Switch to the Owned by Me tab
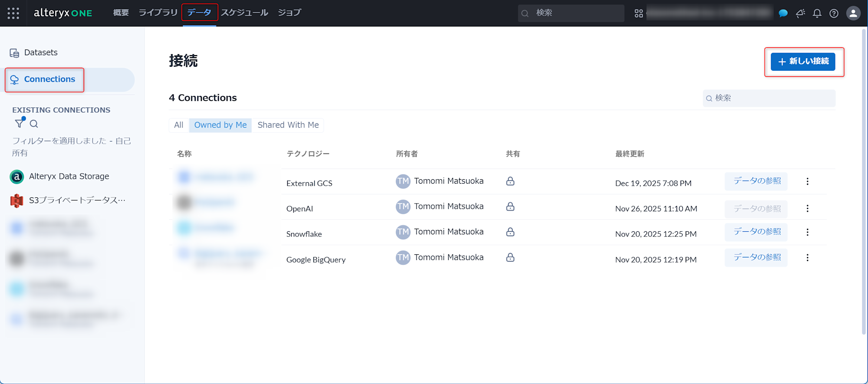Screen dimensions: 868x384 coord(220,125)
